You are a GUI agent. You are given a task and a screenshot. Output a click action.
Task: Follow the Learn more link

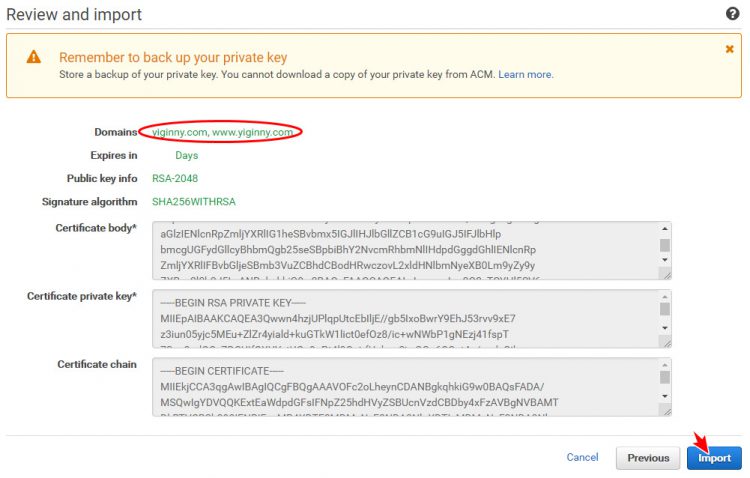525,75
